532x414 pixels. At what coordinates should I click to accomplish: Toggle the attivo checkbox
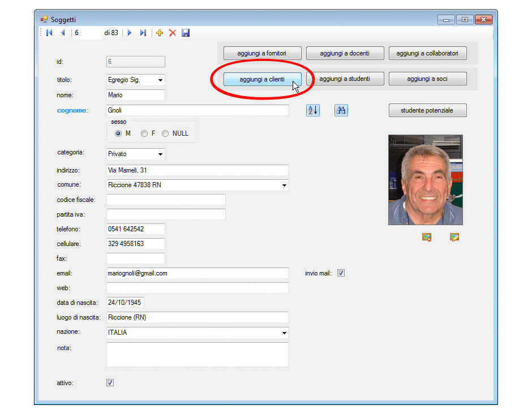pos(110,383)
